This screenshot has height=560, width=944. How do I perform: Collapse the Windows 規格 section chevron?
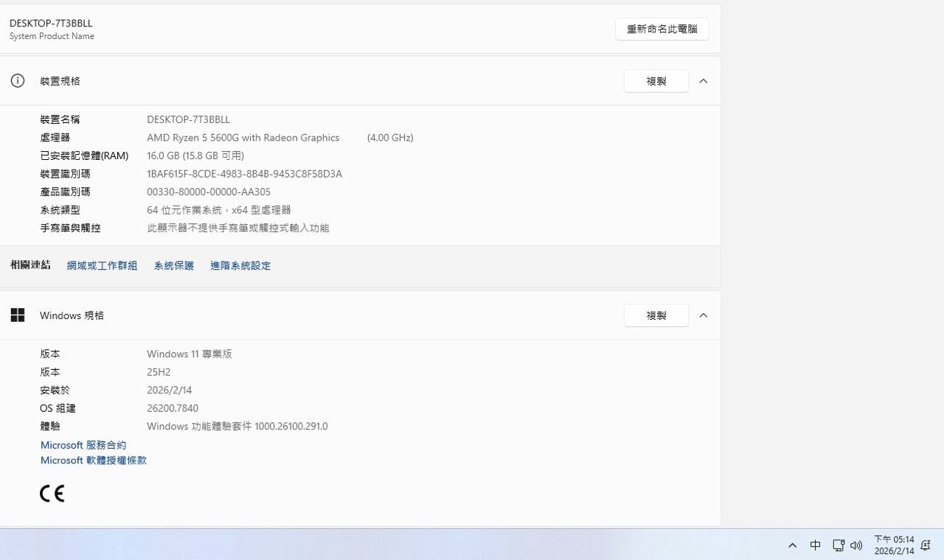pyautogui.click(x=703, y=315)
